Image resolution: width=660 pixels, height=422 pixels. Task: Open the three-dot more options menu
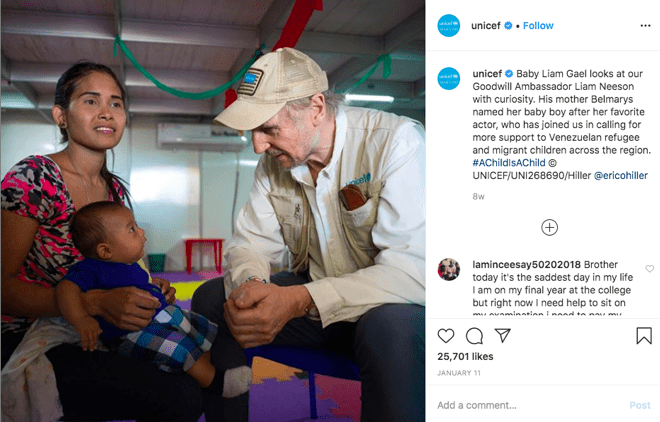point(645,26)
